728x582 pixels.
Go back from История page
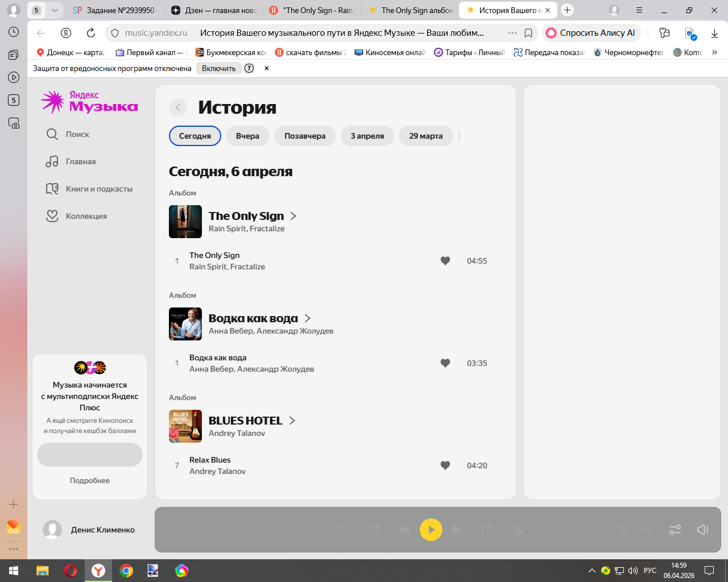(x=178, y=107)
